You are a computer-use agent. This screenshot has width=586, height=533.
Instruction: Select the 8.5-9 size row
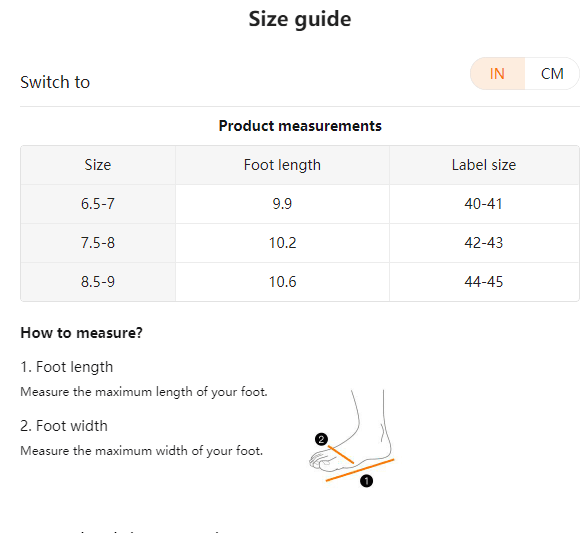[300, 282]
